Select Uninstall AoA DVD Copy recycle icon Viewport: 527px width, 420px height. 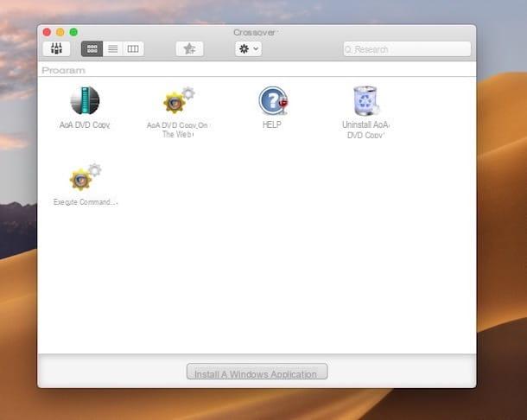[x=365, y=100]
